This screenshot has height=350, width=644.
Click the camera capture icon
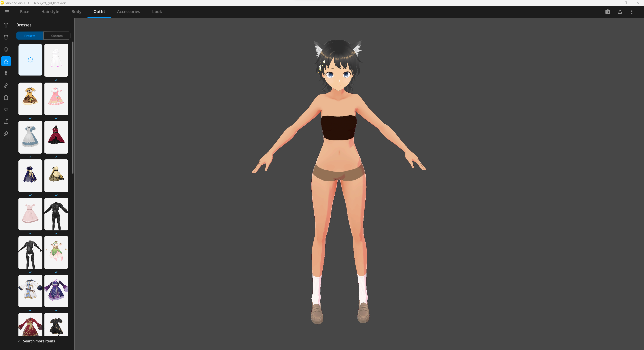click(x=607, y=12)
